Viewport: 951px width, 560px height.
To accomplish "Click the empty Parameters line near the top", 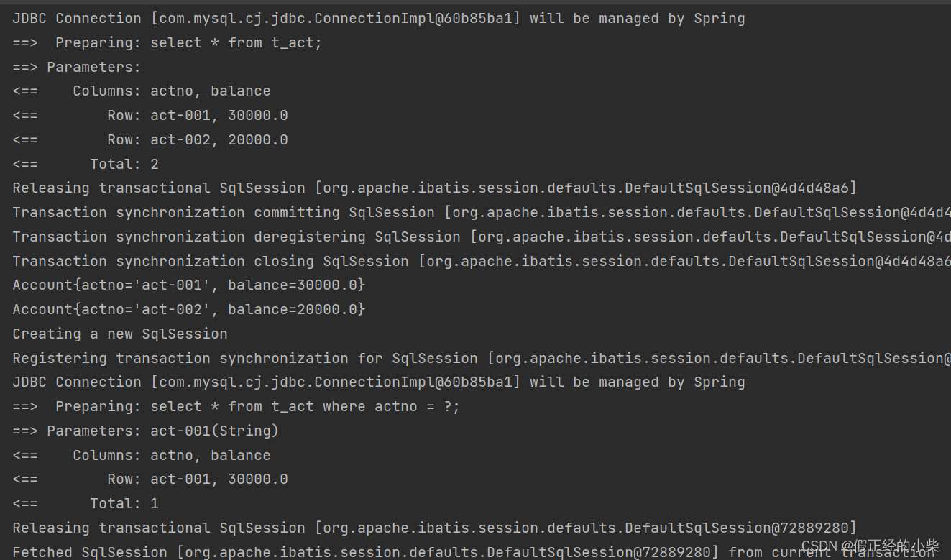I will click(x=77, y=67).
